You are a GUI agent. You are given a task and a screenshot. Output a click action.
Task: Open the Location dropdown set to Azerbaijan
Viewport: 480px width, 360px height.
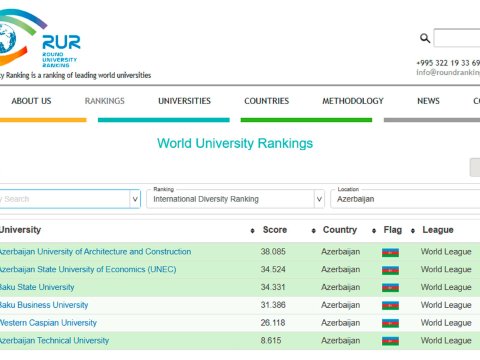(405, 199)
